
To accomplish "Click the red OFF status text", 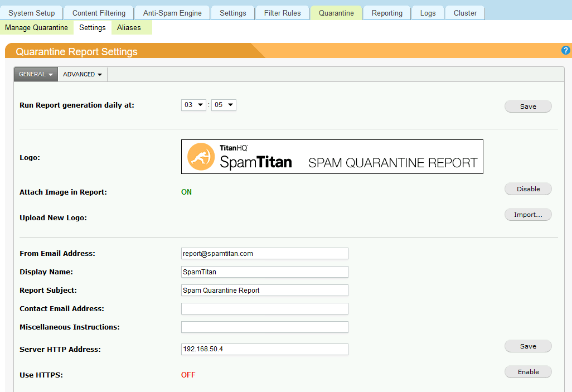I will 188,375.
